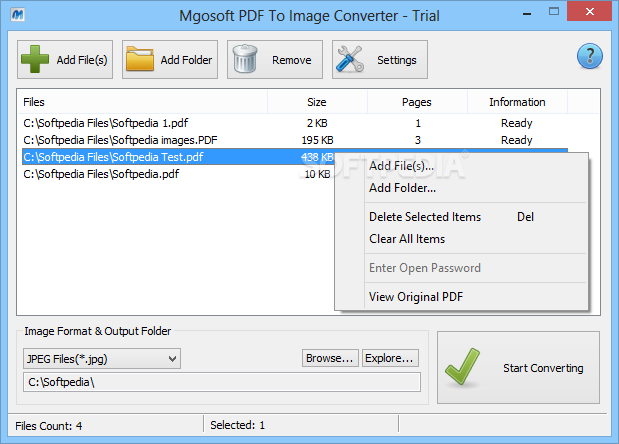Click the 10 KB size cell
Screen dimensions: 619x444
(x=317, y=174)
